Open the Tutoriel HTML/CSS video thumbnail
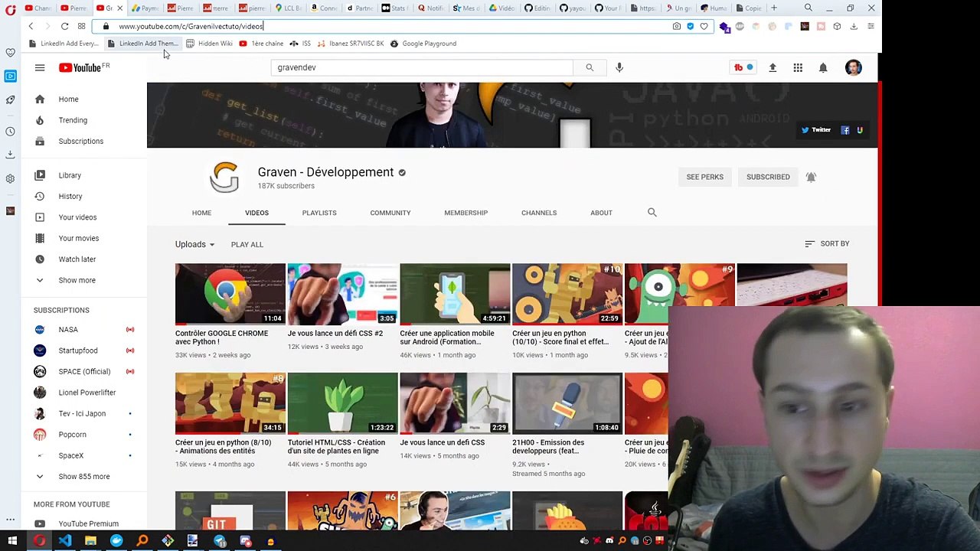 tap(342, 403)
